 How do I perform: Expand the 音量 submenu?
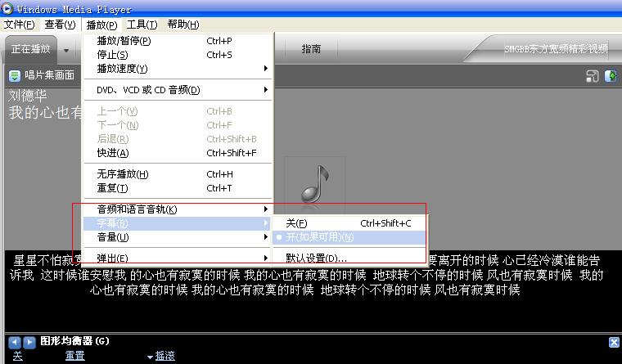[x=178, y=237]
